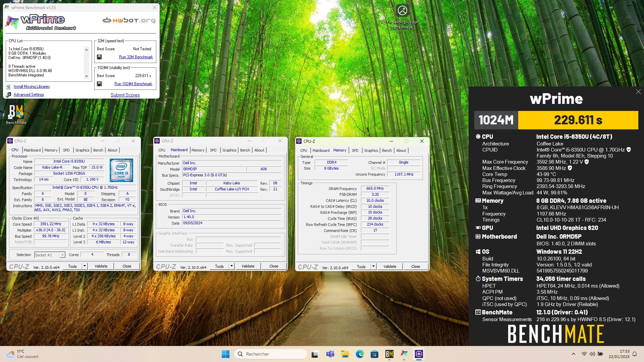Click Submit Scores link
The image size is (644, 362).
125,95
